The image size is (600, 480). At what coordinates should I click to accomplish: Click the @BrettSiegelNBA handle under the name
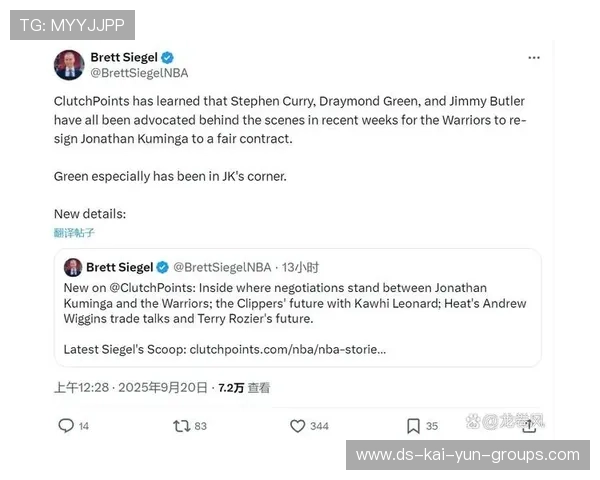[x=139, y=73]
